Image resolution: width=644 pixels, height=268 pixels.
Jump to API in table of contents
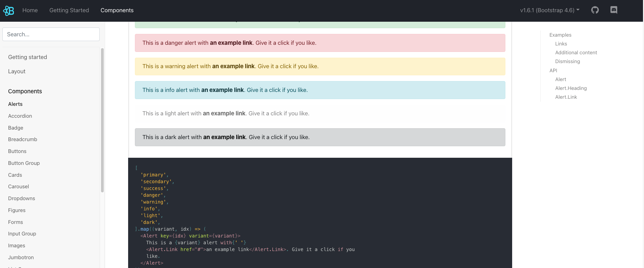(553, 71)
